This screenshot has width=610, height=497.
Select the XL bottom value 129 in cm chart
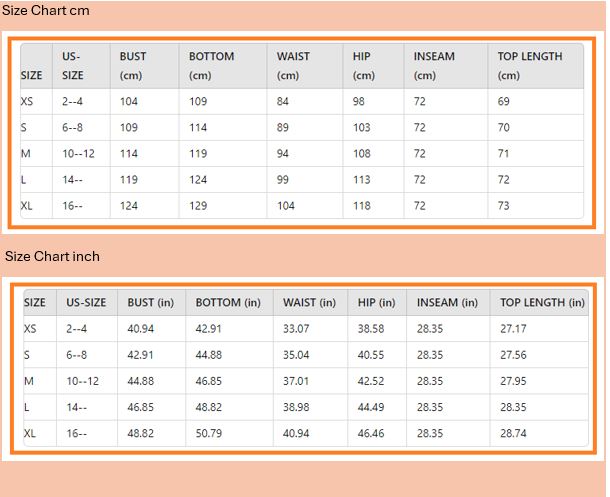[x=198, y=205]
